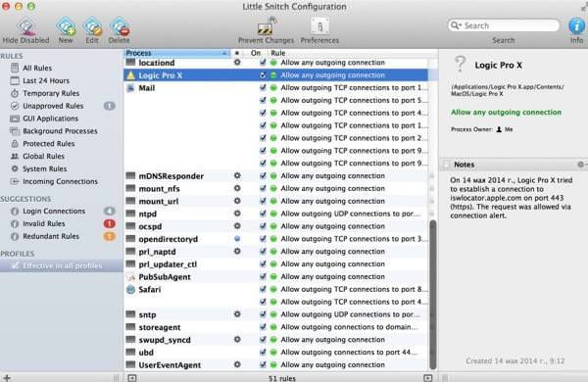Image resolution: width=588 pixels, height=382 pixels.
Task: Click the gear icon for mDNSResponder
Action: (x=237, y=175)
